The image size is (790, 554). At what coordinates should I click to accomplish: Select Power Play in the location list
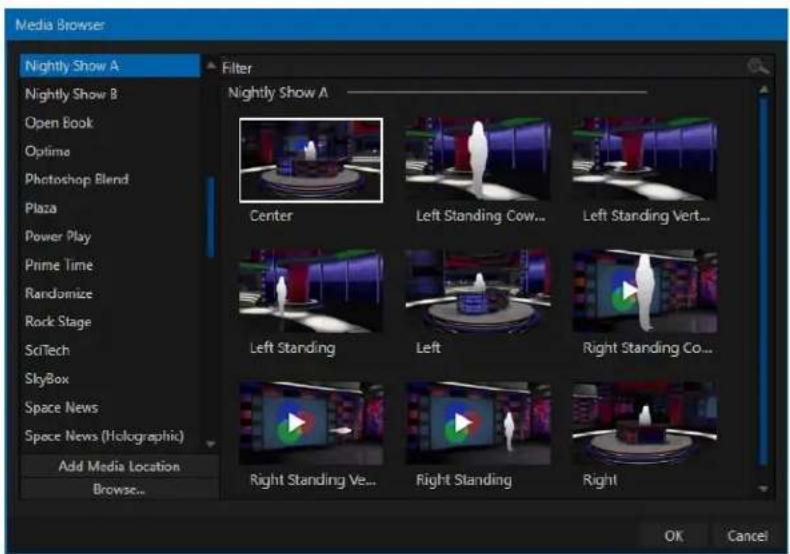click(110, 236)
